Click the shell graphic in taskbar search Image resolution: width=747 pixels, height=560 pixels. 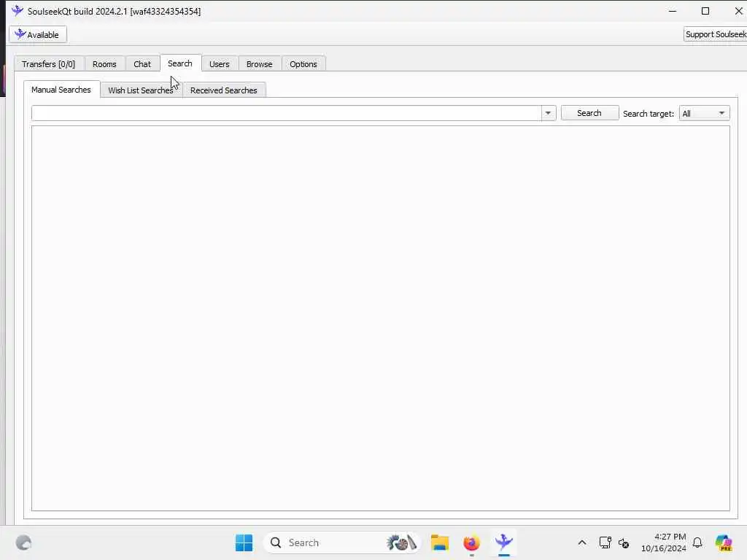coord(402,542)
